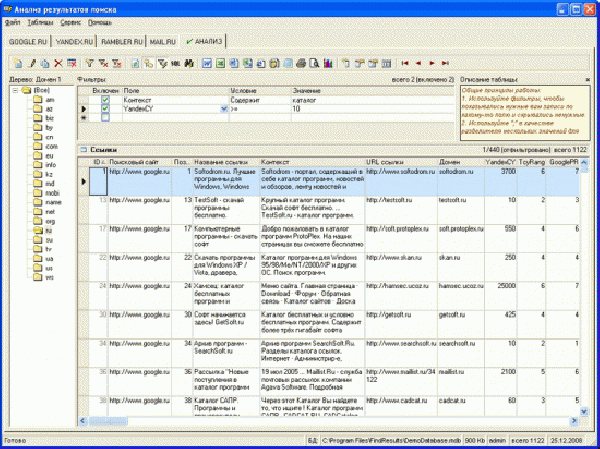Click the SQL query toolbar icon
This screenshot has height=449, width=600.
174,62
